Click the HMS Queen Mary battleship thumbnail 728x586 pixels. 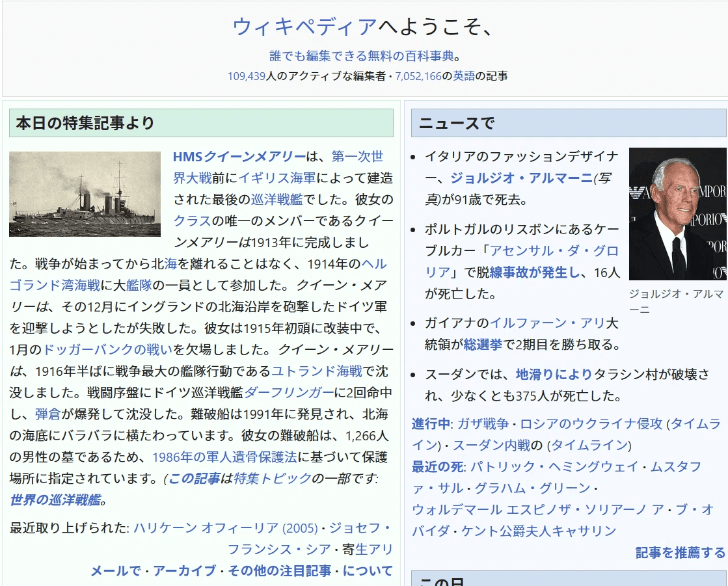[85, 194]
